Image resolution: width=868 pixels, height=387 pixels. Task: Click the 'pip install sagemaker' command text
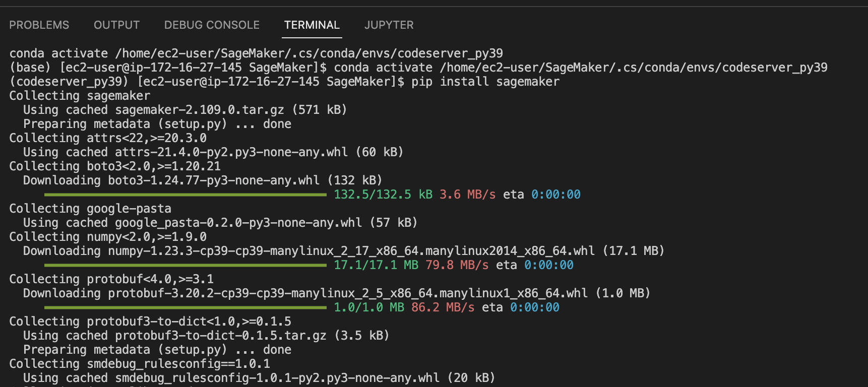click(x=485, y=82)
